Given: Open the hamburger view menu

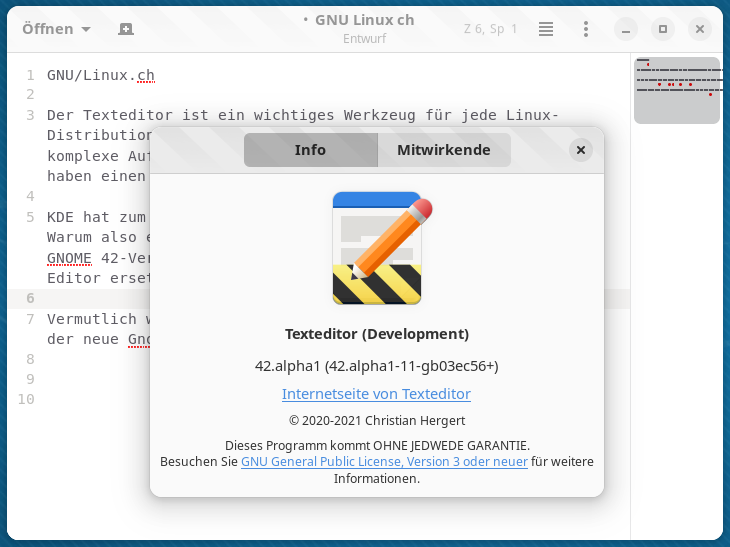Looking at the screenshot, I should [546, 29].
